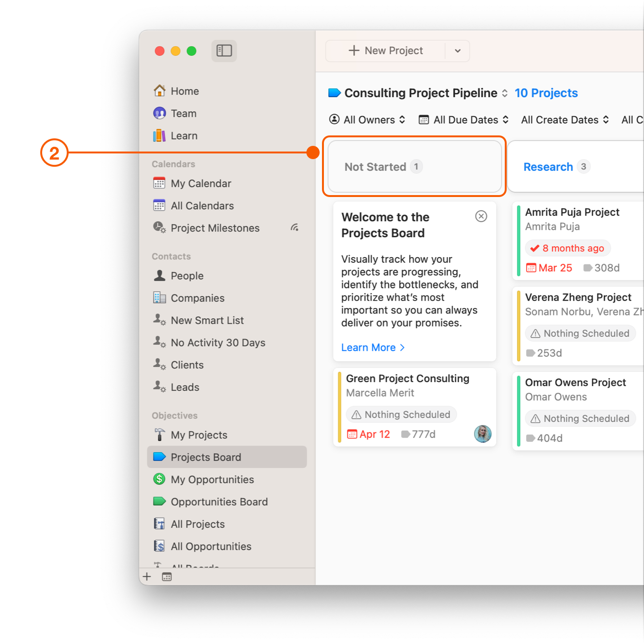Open the Amrita Puja Project card
Viewport: 644px width, 644px height.
click(578, 241)
